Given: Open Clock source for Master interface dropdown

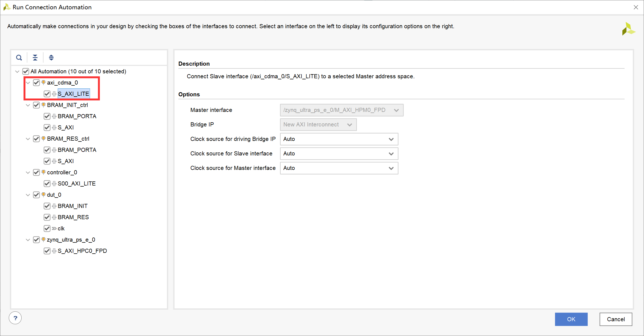Looking at the screenshot, I should 339,168.
